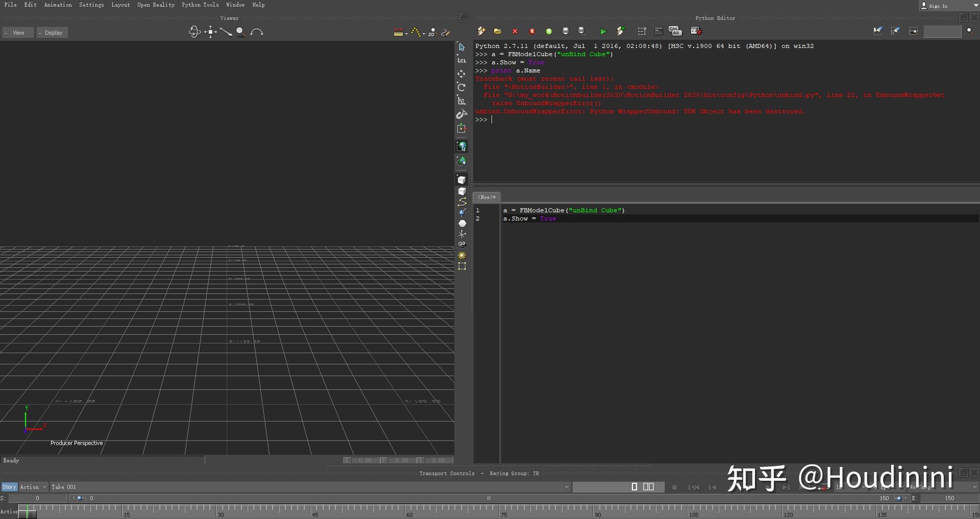Switch to the Story tab

click(x=9, y=487)
